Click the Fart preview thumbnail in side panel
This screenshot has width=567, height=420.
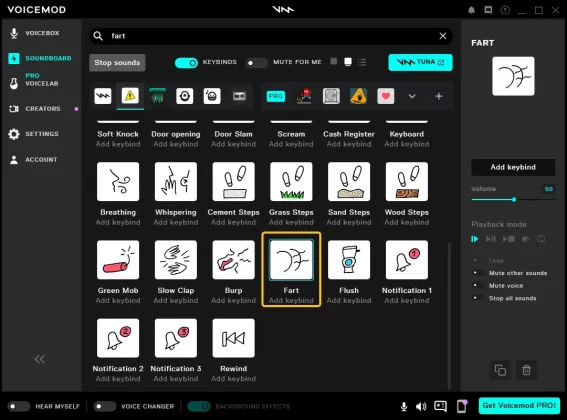click(x=513, y=76)
